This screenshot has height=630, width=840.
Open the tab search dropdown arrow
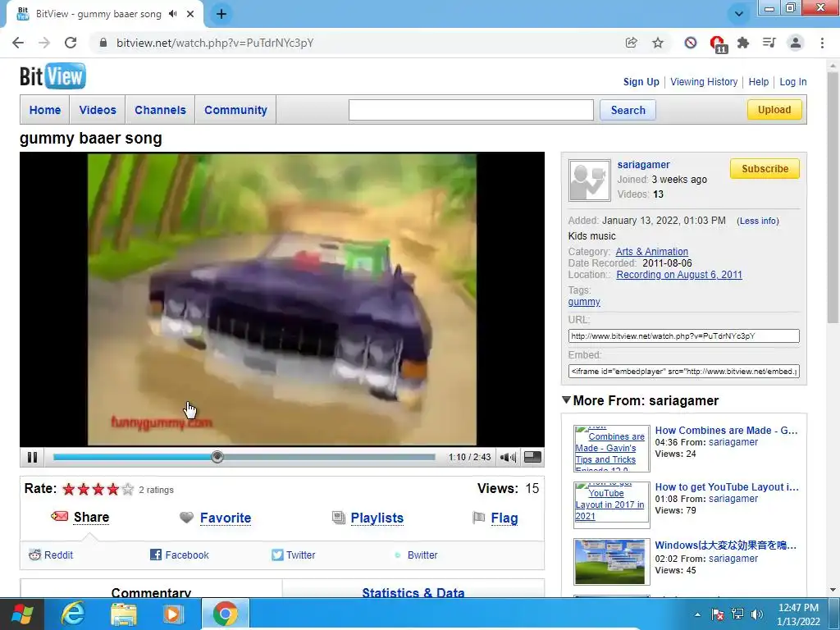[x=739, y=14]
